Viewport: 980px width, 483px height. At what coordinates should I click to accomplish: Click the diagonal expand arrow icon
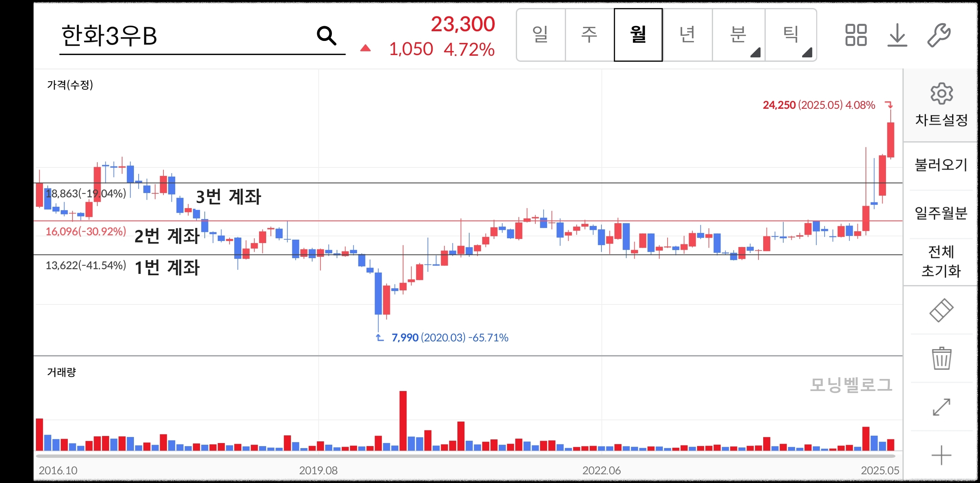tap(941, 407)
